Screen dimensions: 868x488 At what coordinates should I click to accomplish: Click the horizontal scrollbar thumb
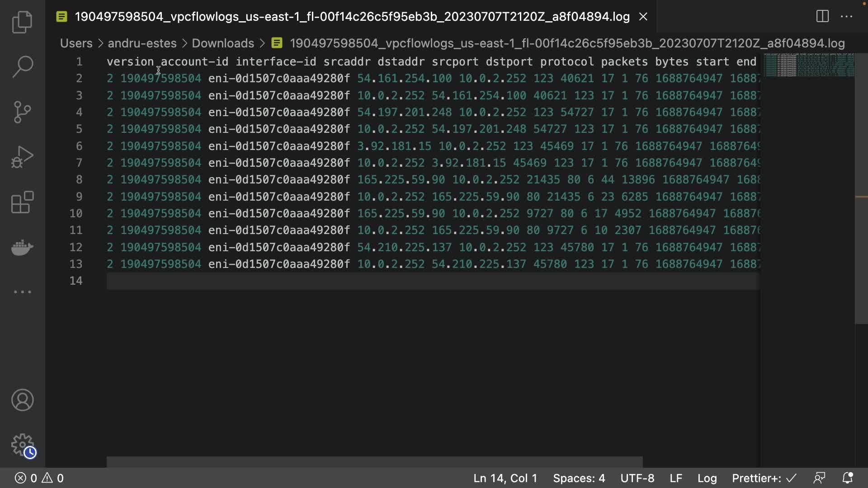[x=374, y=462]
